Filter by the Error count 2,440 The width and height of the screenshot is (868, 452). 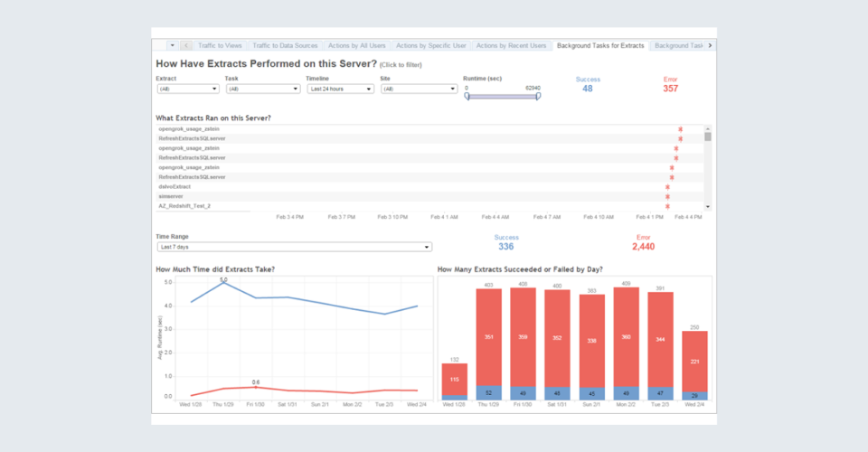click(644, 247)
